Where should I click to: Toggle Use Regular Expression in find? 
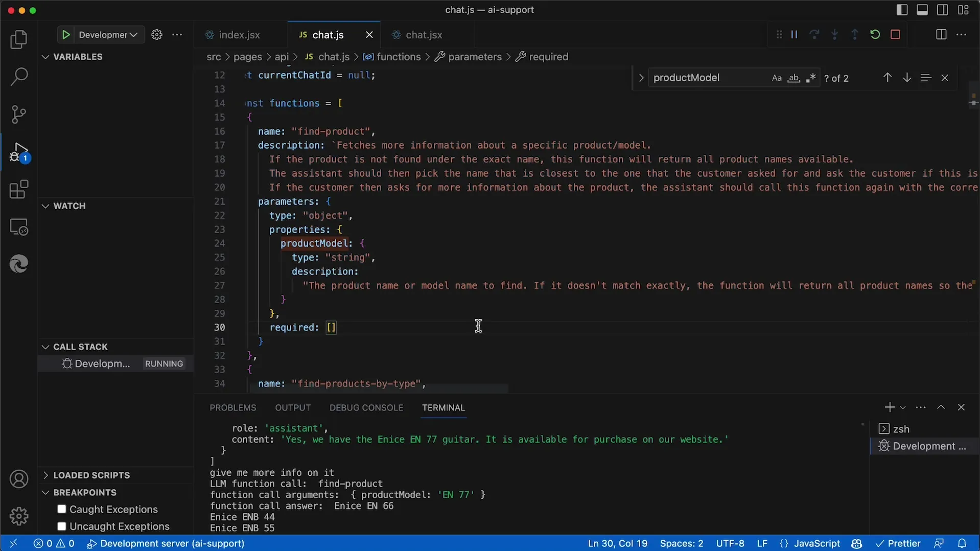point(811,78)
